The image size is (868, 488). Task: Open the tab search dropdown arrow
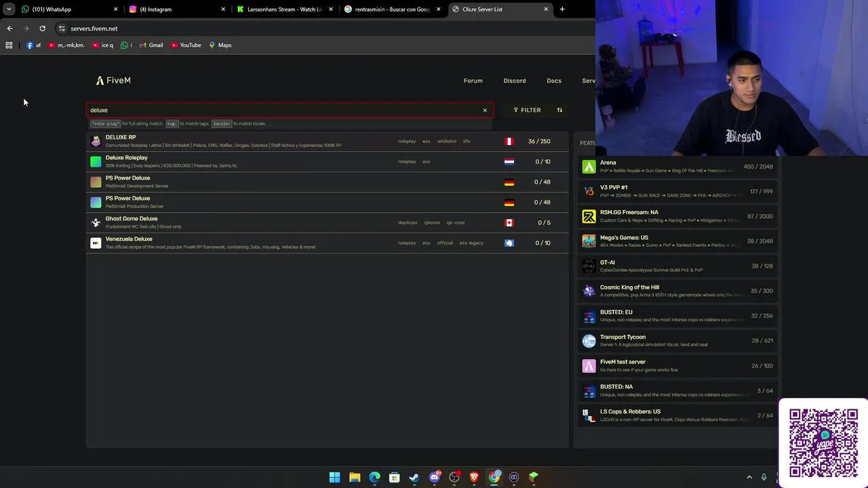point(8,9)
